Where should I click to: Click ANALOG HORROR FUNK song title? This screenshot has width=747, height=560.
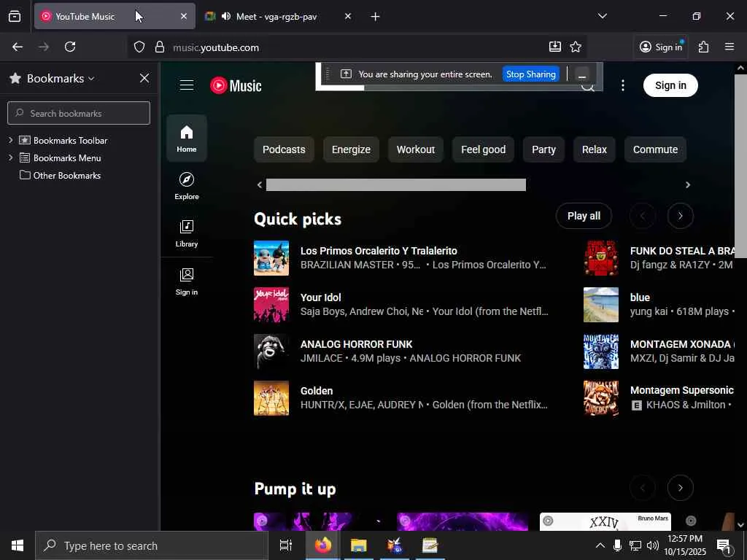pyautogui.click(x=356, y=344)
